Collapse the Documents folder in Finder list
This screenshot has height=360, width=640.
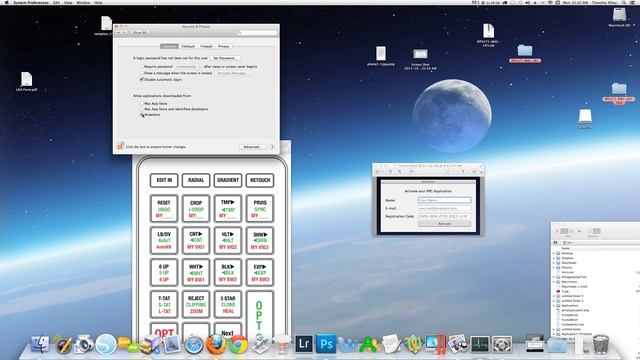coord(554,282)
